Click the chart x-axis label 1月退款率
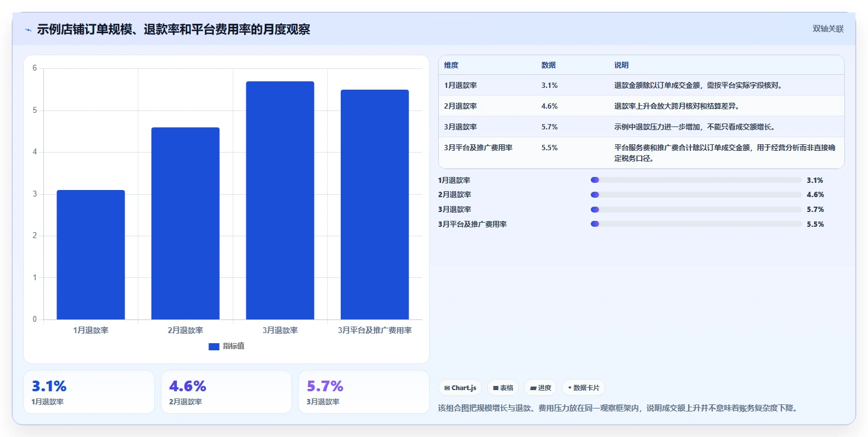Image resolution: width=868 pixels, height=437 pixels. (x=91, y=330)
